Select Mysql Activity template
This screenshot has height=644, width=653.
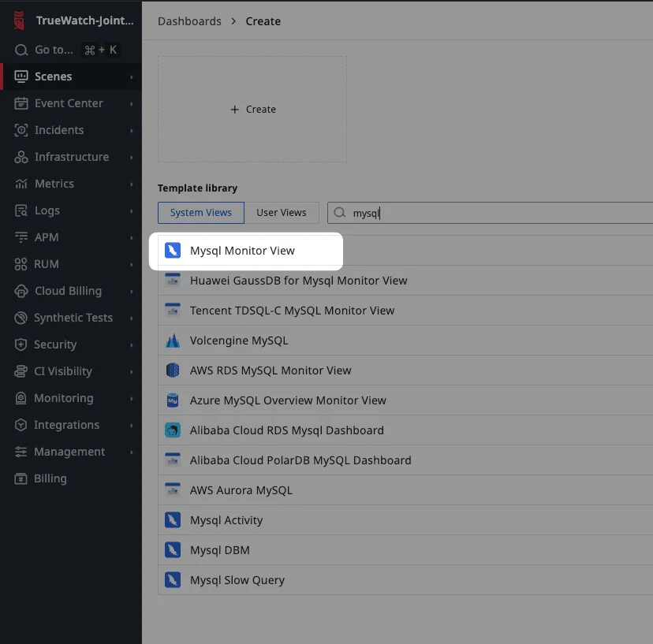coord(405,520)
